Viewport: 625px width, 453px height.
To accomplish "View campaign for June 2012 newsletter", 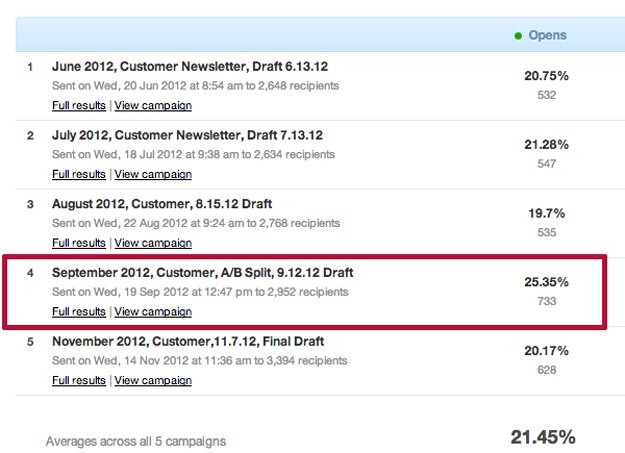I will (153, 105).
